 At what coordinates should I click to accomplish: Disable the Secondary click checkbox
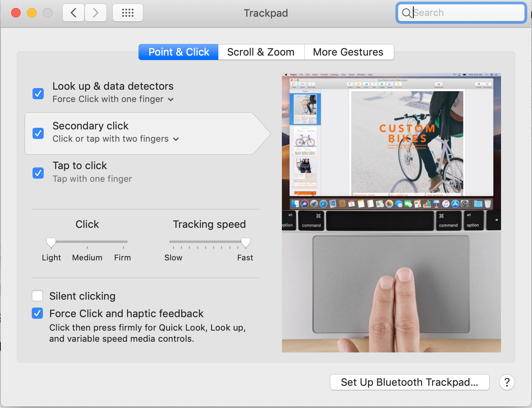click(x=38, y=133)
